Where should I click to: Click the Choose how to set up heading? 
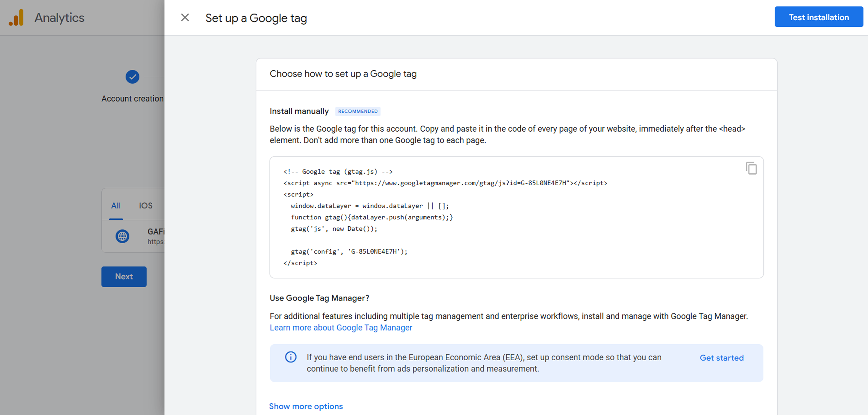(x=343, y=74)
